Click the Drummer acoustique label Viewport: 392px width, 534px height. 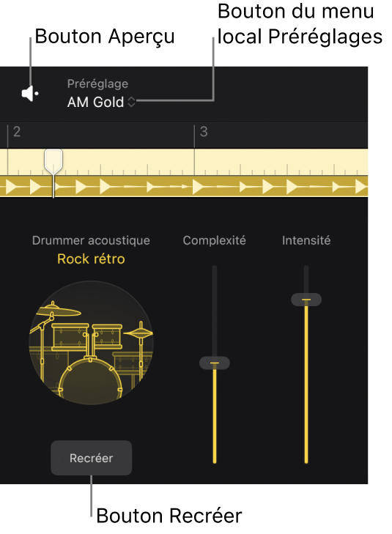91,240
